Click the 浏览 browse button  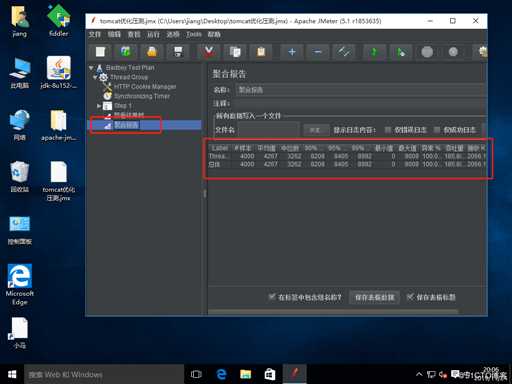pos(315,130)
